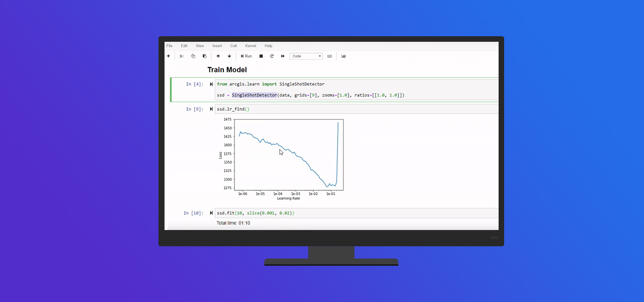Image resolution: width=644 pixels, height=302 pixels.
Task: Click the In [9] prompt label
Action: point(195,109)
